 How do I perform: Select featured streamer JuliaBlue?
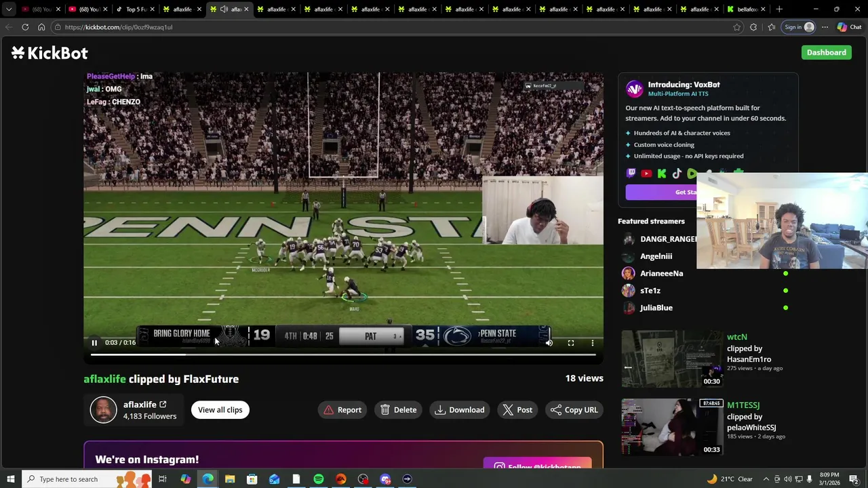pos(656,308)
